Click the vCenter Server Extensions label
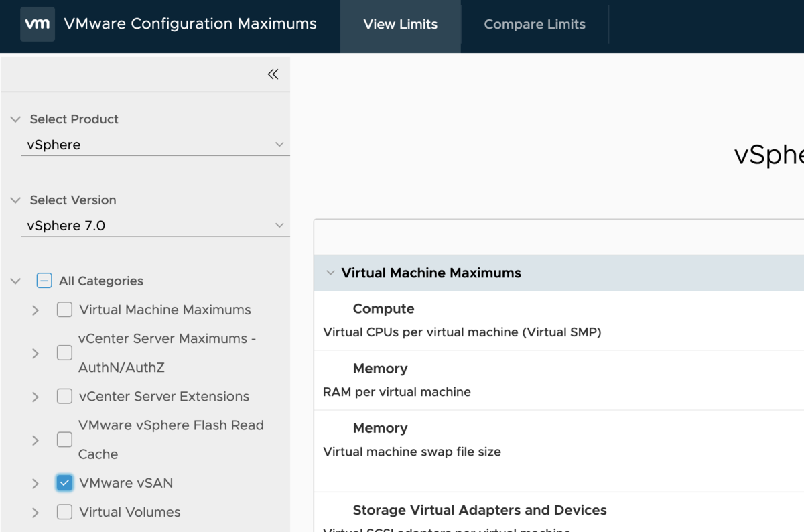This screenshot has width=804, height=532. (x=164, y=397)
